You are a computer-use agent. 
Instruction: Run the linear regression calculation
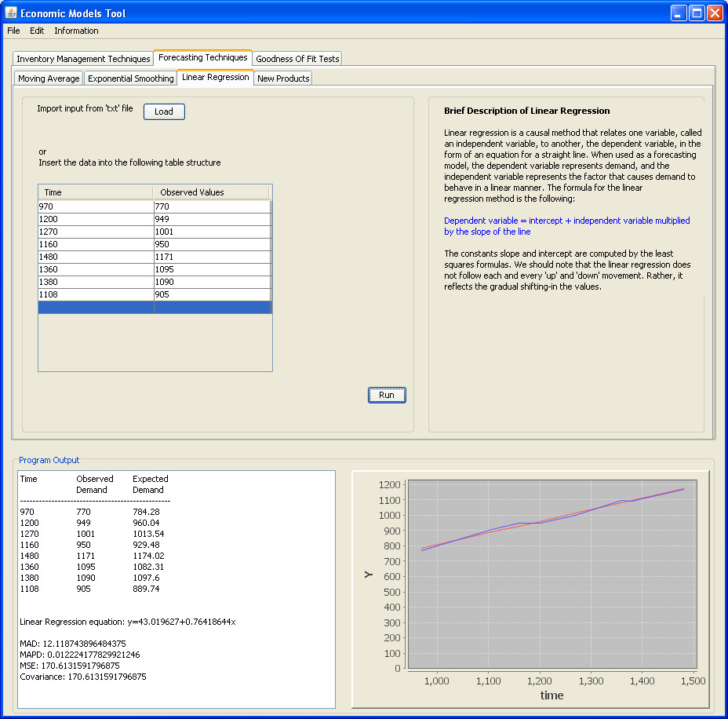click(x=387, y=396)
